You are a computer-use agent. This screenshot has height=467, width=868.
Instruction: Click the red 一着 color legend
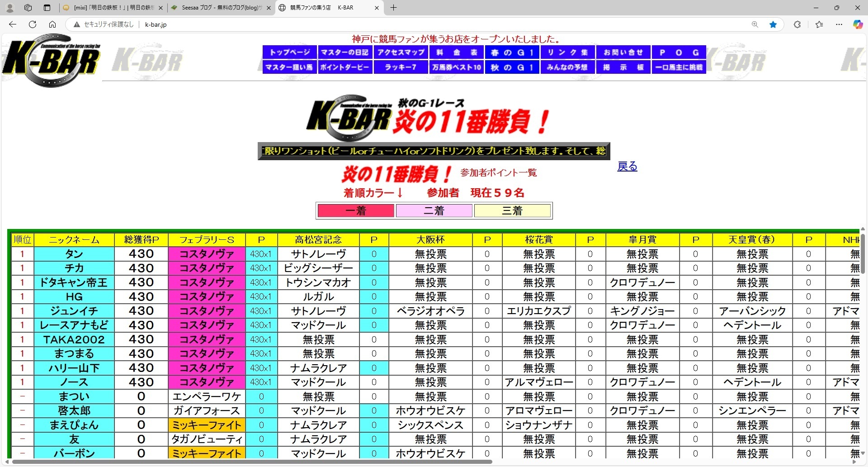pos(356,211)
